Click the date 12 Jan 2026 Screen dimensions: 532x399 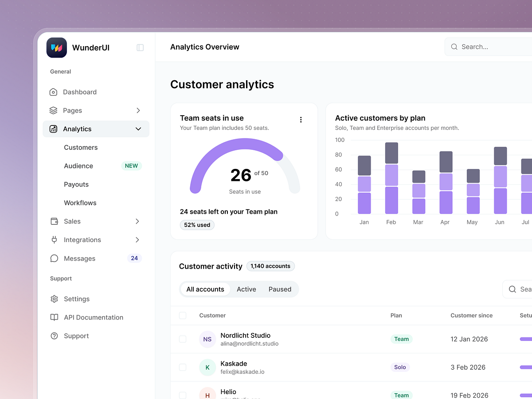coord(469,339)
